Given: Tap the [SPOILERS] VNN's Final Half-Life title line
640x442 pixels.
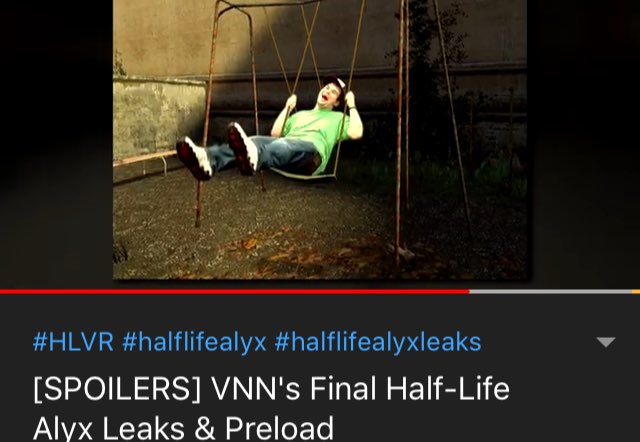Looking at the screenshot, I should [271, 389].
